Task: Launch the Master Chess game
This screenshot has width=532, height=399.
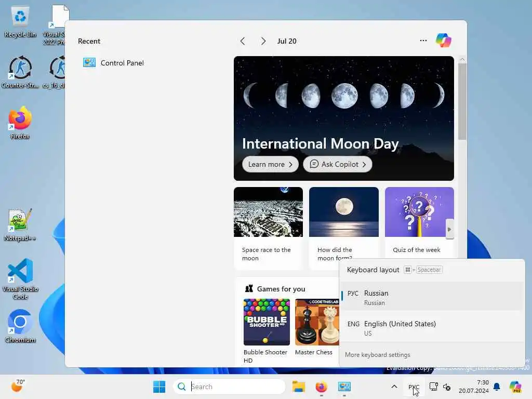Action: click(x=316, y=327)
